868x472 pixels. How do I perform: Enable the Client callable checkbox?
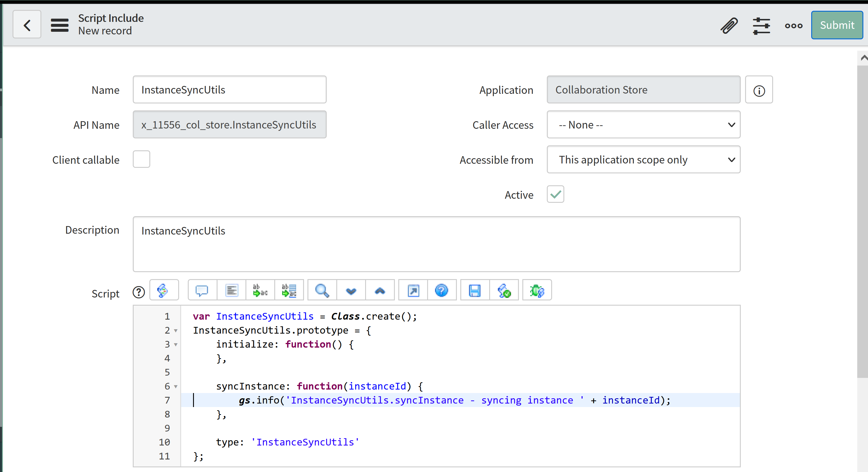pos(141,159)
